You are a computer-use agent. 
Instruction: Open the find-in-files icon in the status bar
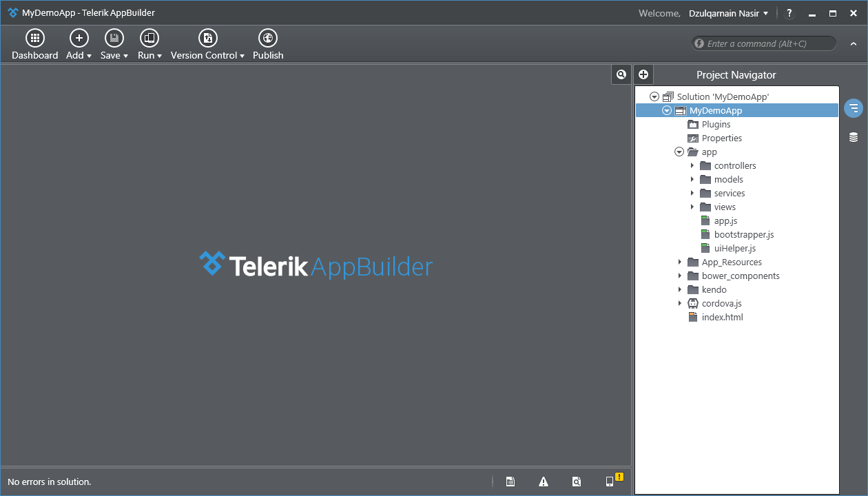click(x=577, y=482)
